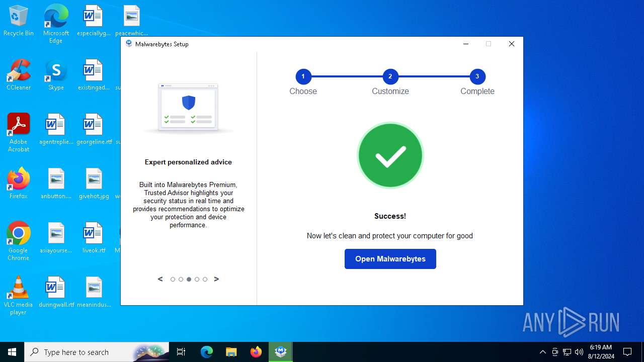
Task: Select the duringwall.rtf document icon
Action: [56, 292]
